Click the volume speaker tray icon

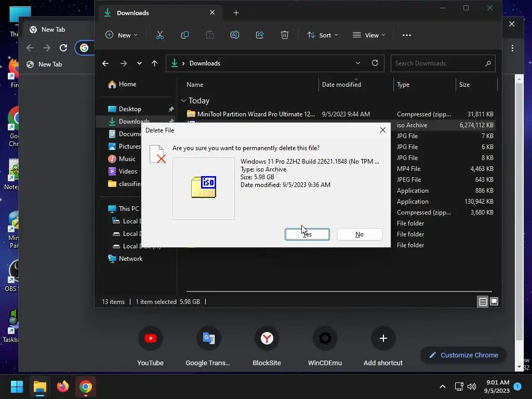click(x=472, y=387)
